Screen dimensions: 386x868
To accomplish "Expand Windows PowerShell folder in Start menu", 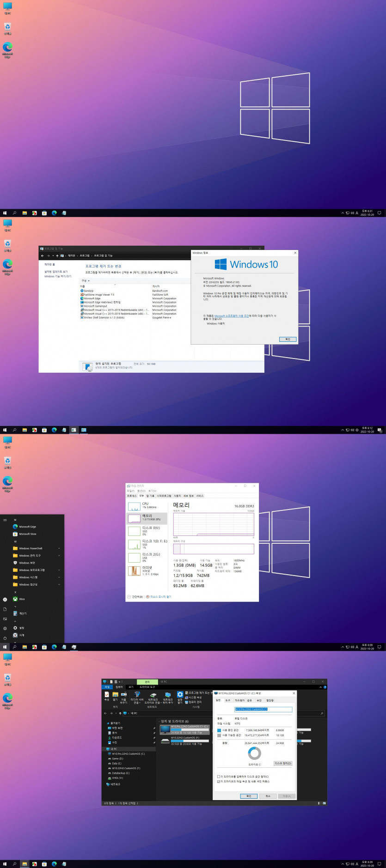I will [37, 548].
